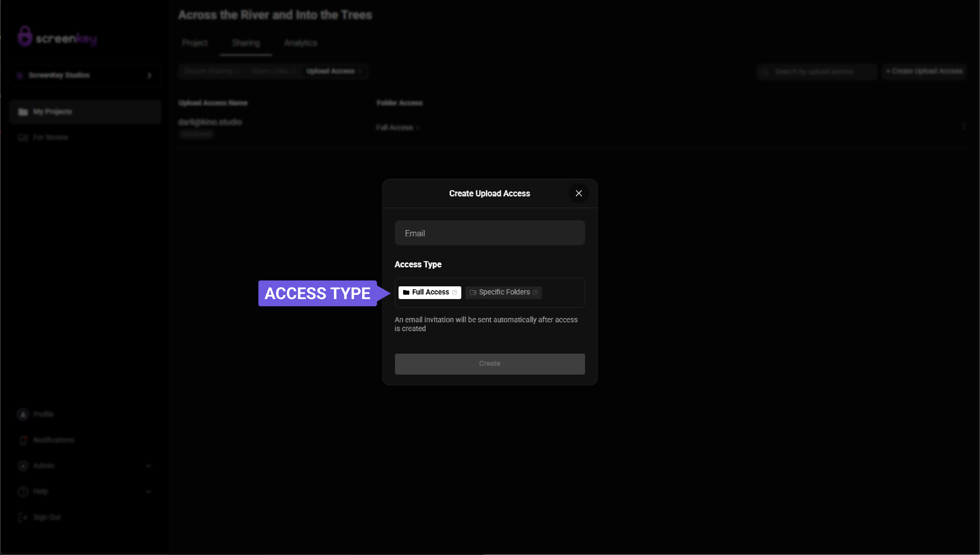Image resolution: width=980 pixels, height=555 pixels.
Task: Select the Full Access option
Action: (x=430, y=292)
